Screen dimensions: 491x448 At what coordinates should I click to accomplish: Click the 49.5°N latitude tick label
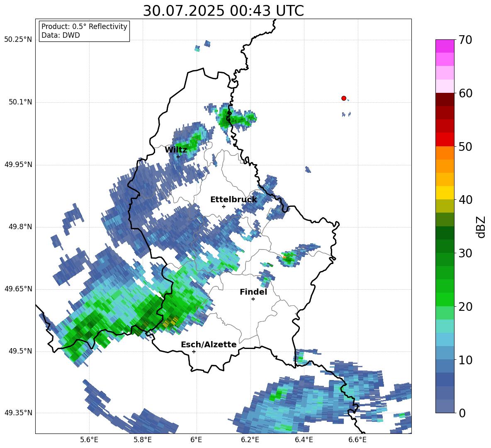pyautogui.click(x=20, y=351)
